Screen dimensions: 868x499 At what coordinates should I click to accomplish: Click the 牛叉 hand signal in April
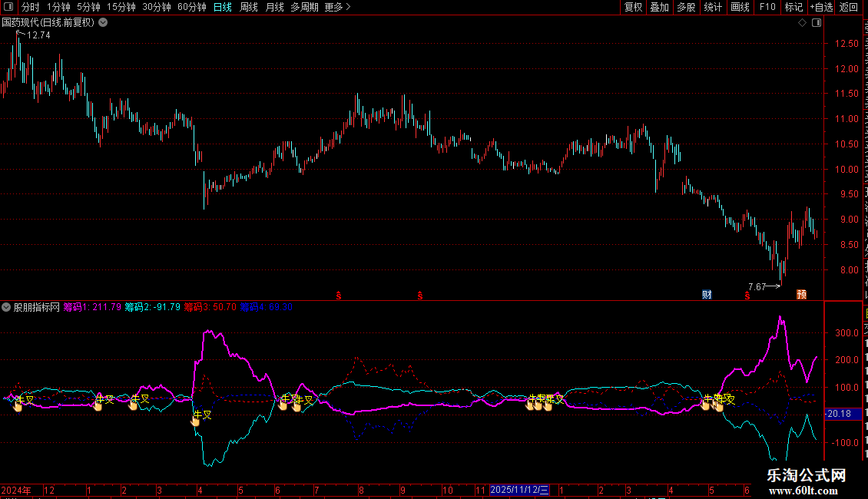click(x=195, y=421)
